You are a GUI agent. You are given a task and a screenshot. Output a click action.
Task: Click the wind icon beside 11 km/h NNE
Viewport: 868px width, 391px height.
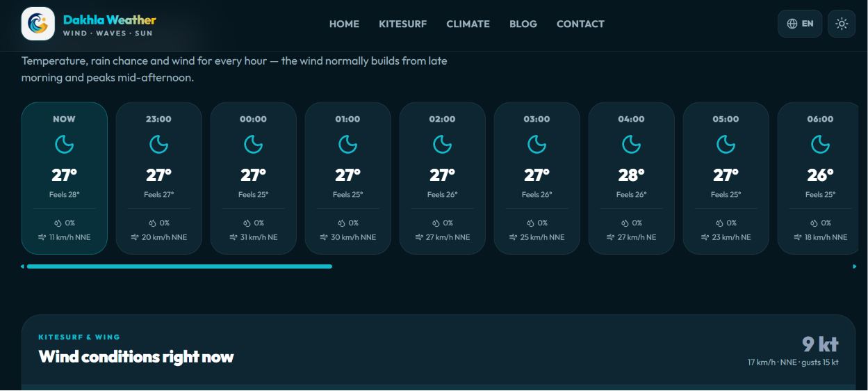(42, 237)
